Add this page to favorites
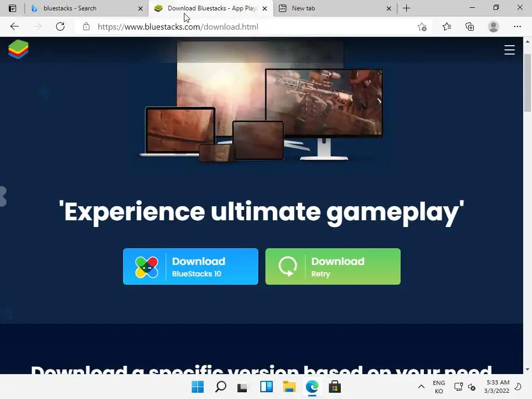Image resolution: width=532 pixels, height=399 pixels. coord(422,27)
